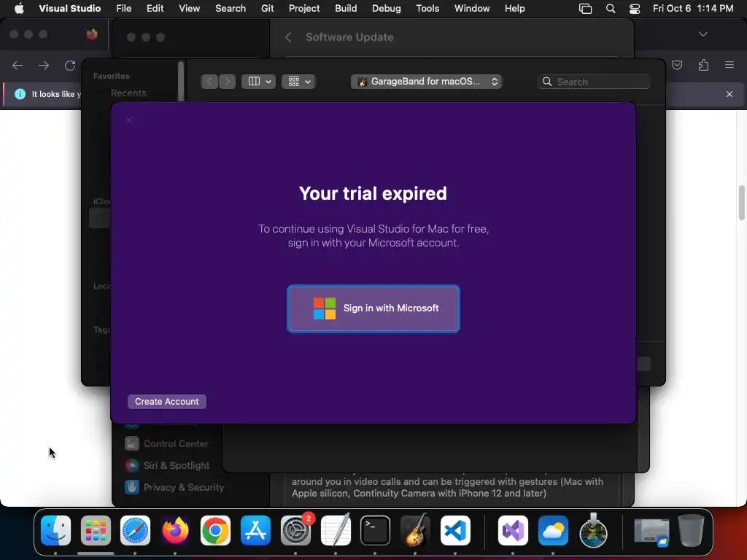Open Trash from the Dock
747x560 pixels.
pyautogui.click(x=692, y=531)
